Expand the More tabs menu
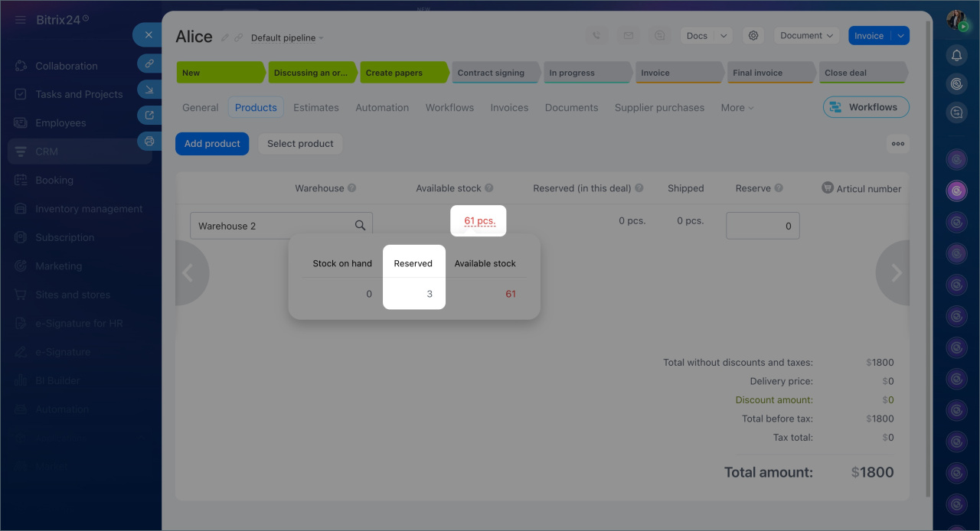This screenshot has width=980, height=531. 737,108
